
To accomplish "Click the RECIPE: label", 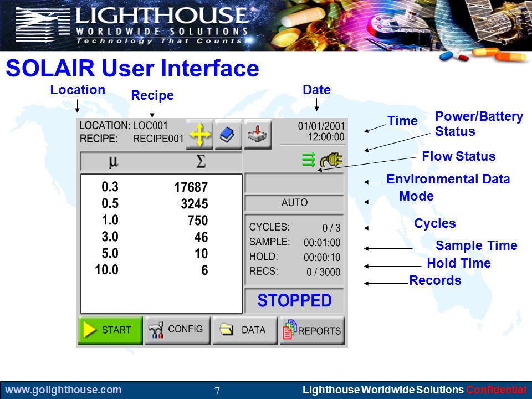I will [99, 139].
